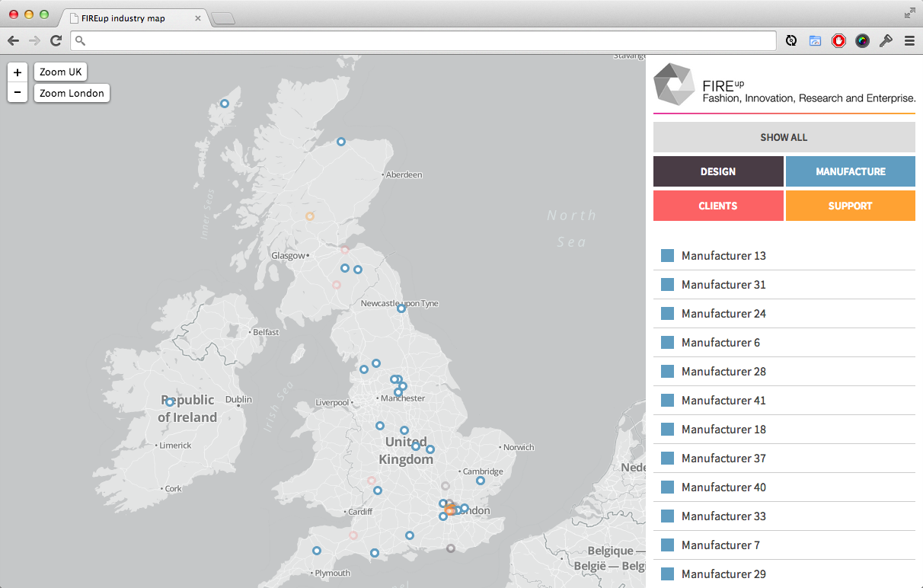Click the blue square beside Manufacturer 24
Screen dimensions: 923x588
pos(667,314)
